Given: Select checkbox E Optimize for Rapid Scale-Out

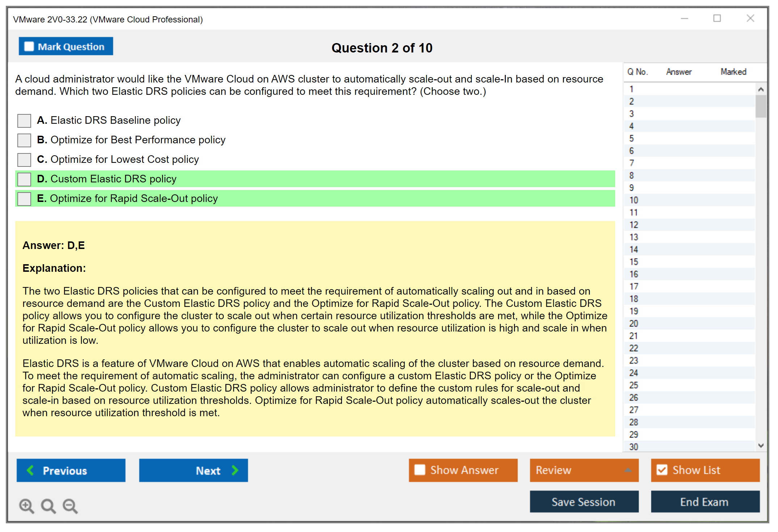Looking at the screenshot, I should point(24,199).
